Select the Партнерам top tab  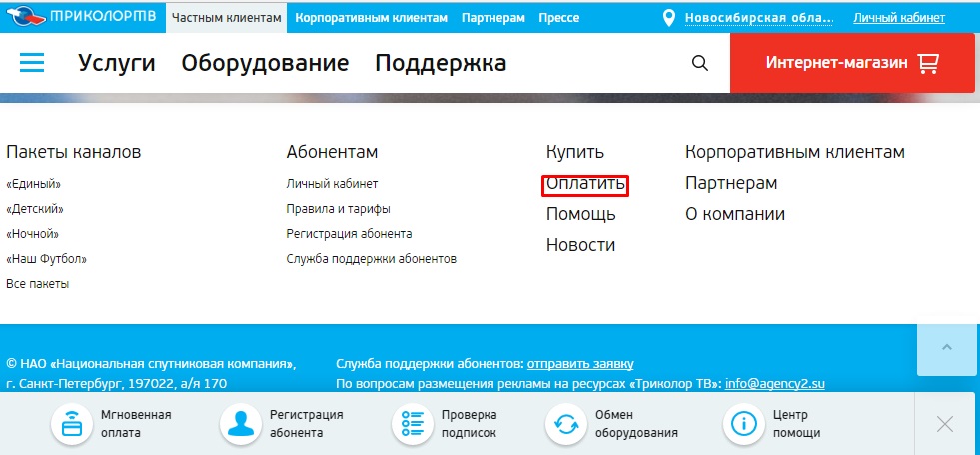492,18
